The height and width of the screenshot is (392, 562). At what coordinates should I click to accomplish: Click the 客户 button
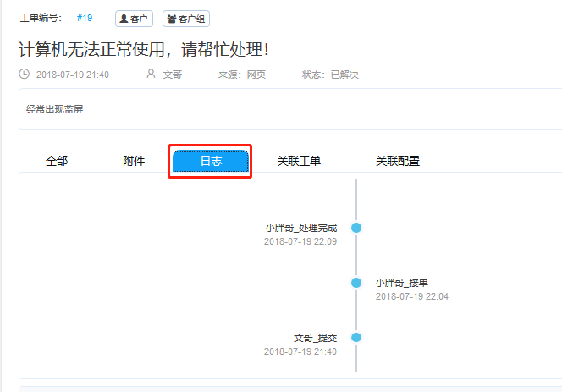(134, 19)
